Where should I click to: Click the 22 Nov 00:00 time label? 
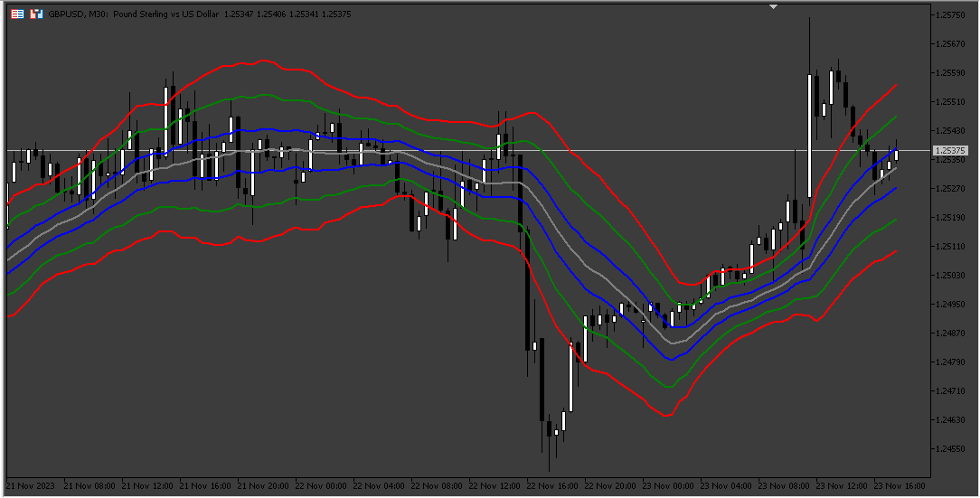click(x=321, y=486)
